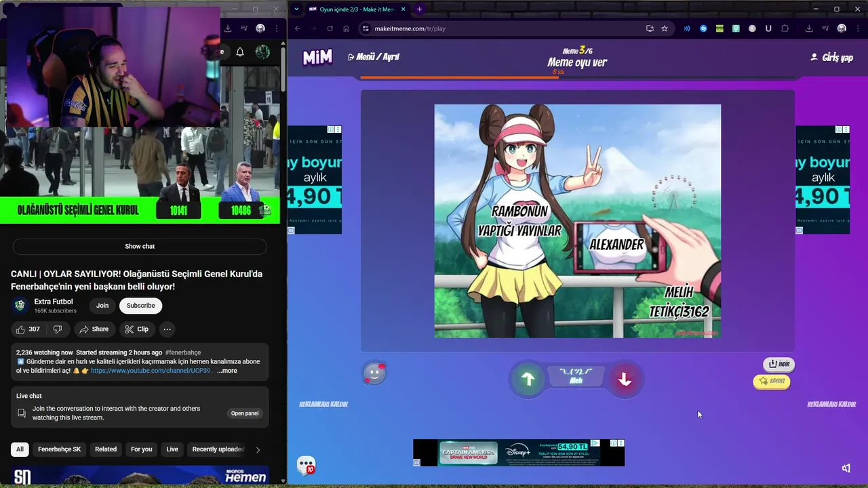Open more actions three-dot menu under video
Screen dimensions: 868x488
167,329
